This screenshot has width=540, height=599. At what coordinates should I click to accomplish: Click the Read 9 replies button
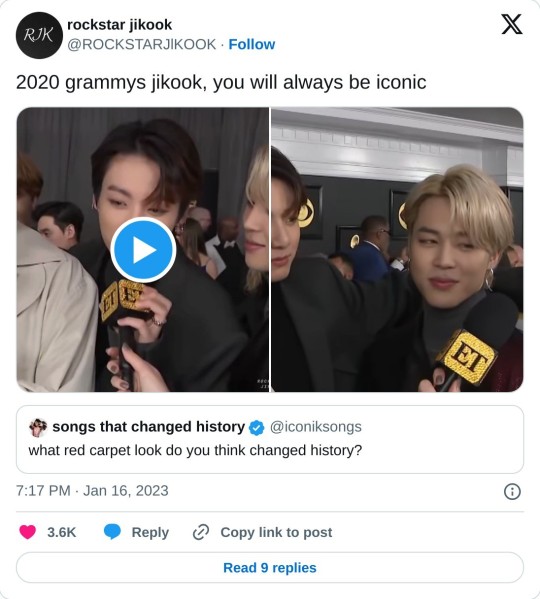pos(270,568)
